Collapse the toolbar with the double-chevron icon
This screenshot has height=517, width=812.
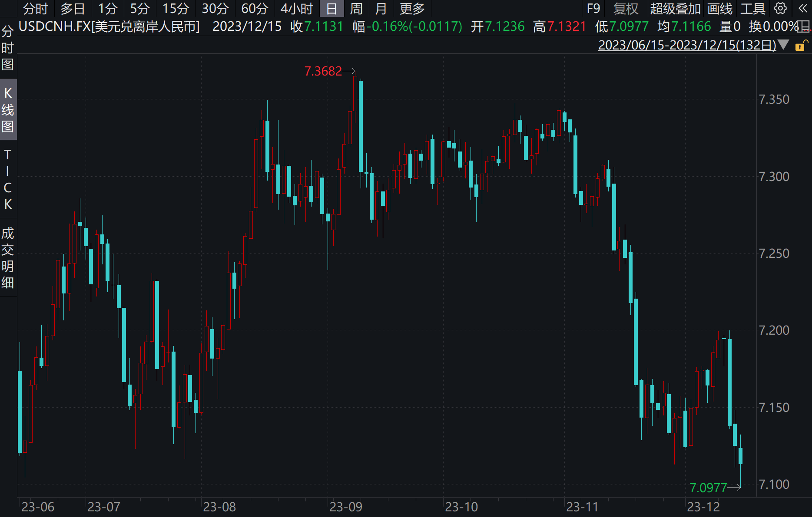pos(803,9)
